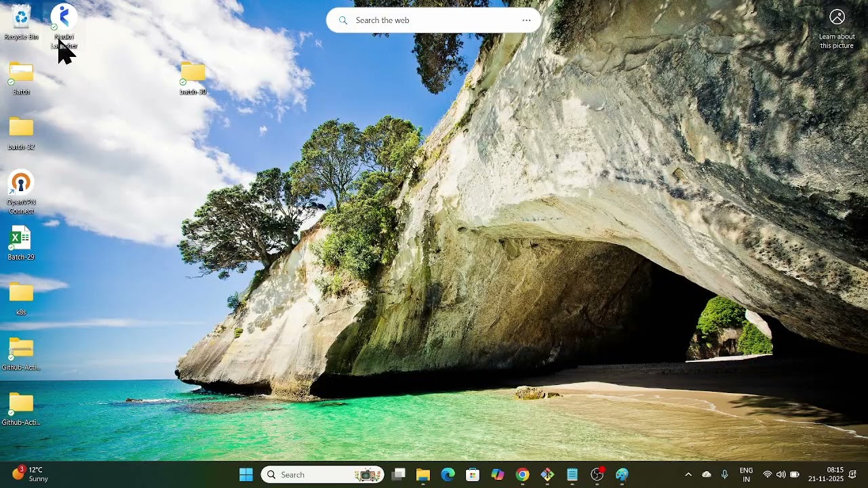The width and height of the screenshot is (868, 488).
Task: Select the Batch-29 Excel file
Action: click(x=21, y=243)
